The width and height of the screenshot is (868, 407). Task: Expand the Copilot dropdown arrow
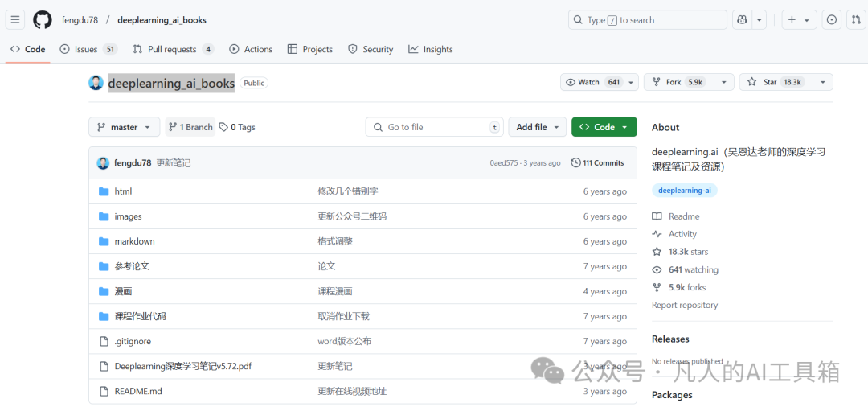[759, 20]
